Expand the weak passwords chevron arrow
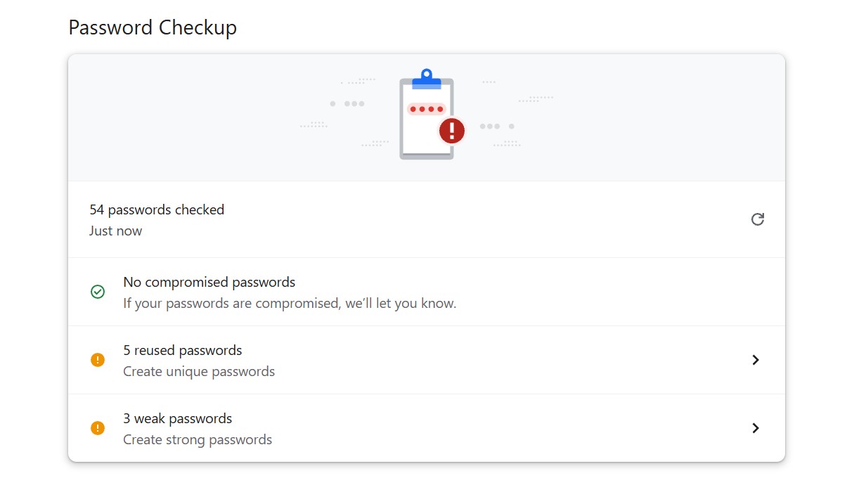Viewport: 847px width, 504px height. [x=756, y=428]
